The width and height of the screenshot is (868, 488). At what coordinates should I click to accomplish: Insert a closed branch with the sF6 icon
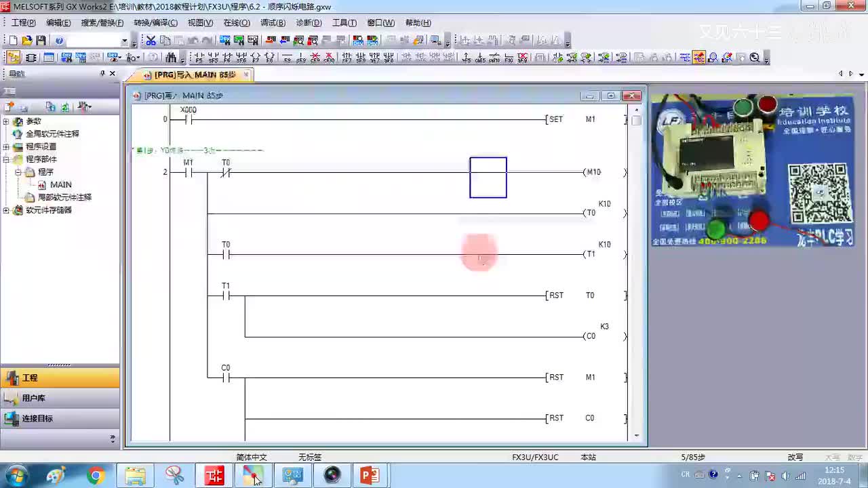pos(241,58)
